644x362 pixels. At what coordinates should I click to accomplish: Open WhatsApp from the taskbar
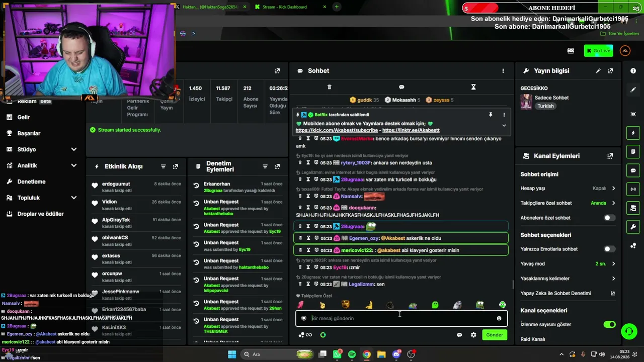point(337,354)
